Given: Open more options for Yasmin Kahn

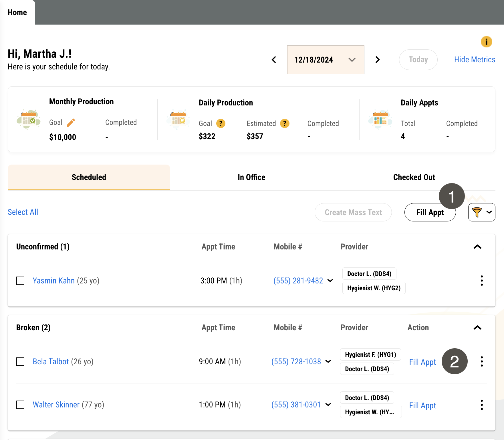Looking at the screenshot, I should pyautogui.click(x=482, y=281).
